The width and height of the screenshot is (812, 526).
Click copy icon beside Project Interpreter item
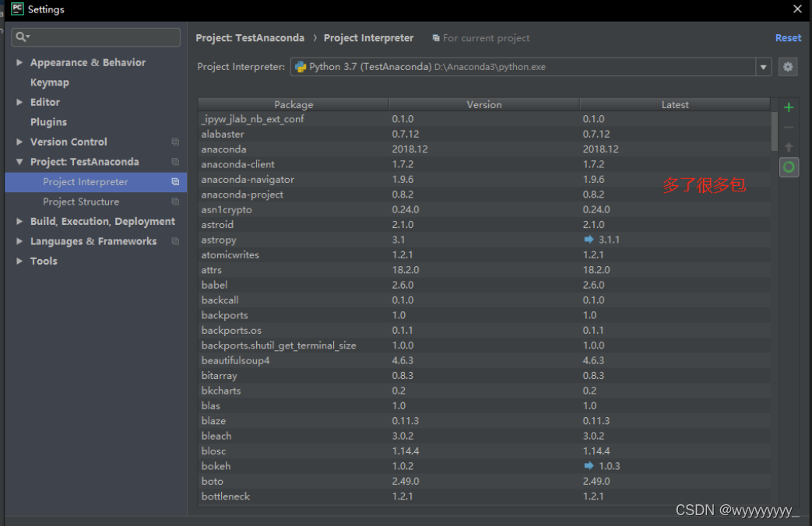coord(175,182)
